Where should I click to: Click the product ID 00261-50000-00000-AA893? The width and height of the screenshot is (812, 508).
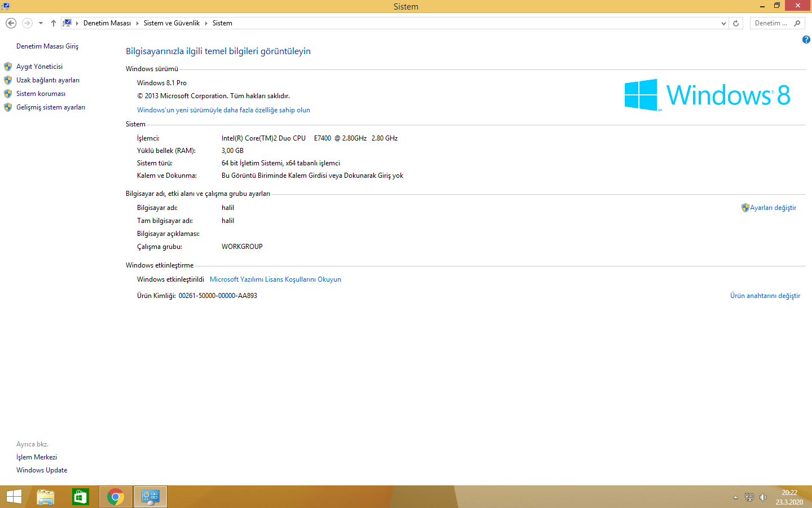(218, 296)
